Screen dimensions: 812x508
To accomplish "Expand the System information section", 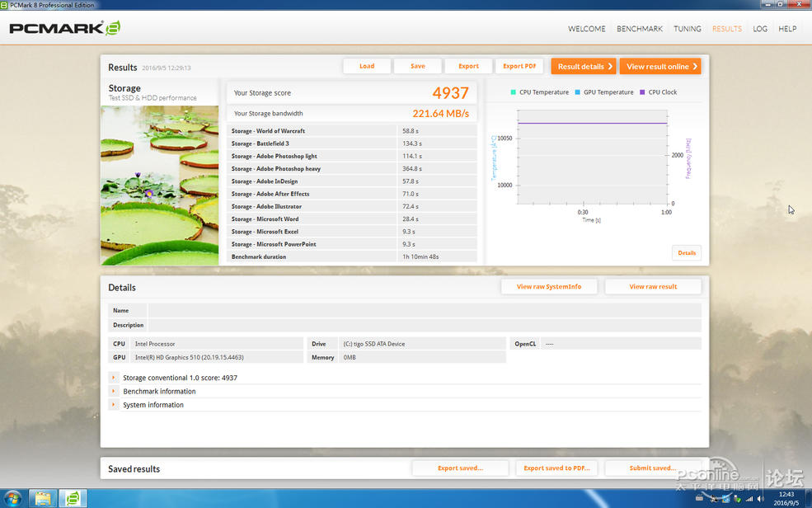I will click(x=114, y=405).
